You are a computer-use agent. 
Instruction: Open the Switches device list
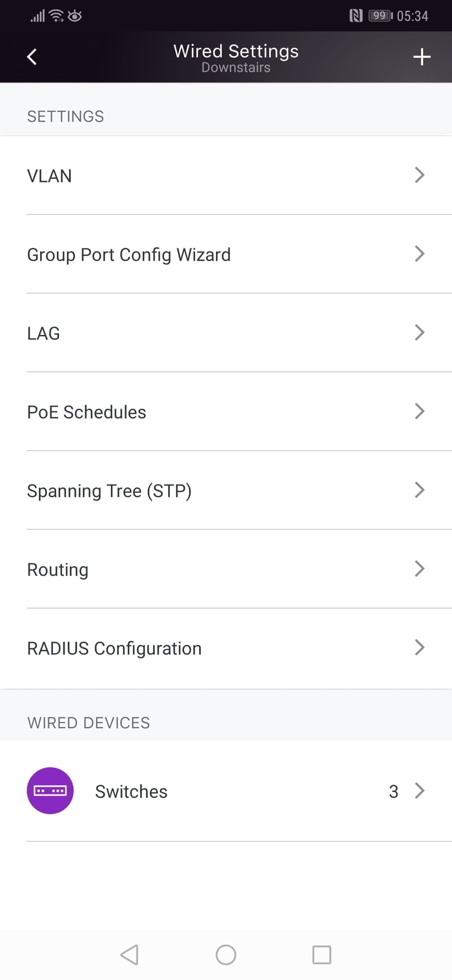131,791
